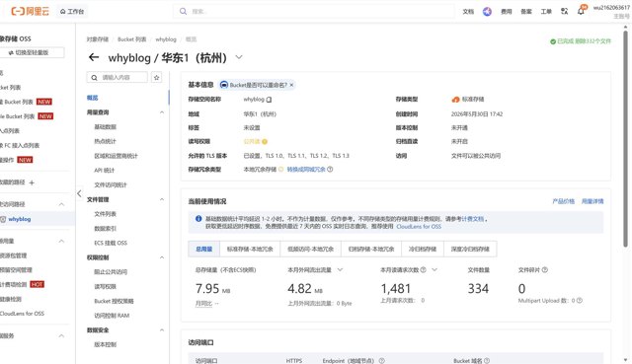Screen dimensions: 632x364
Task: Collapse the group above whyblog in the sidebar
Action: click(x=61, y=204)
